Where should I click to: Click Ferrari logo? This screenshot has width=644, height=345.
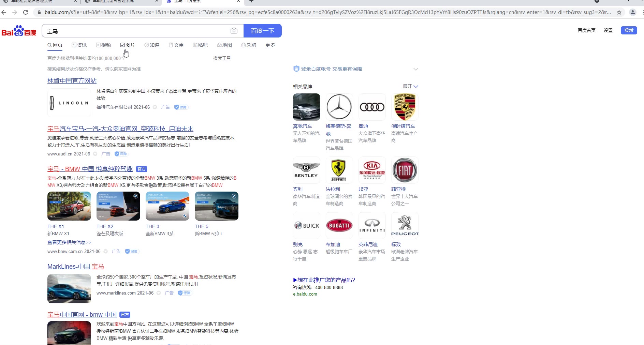[339, 170]
